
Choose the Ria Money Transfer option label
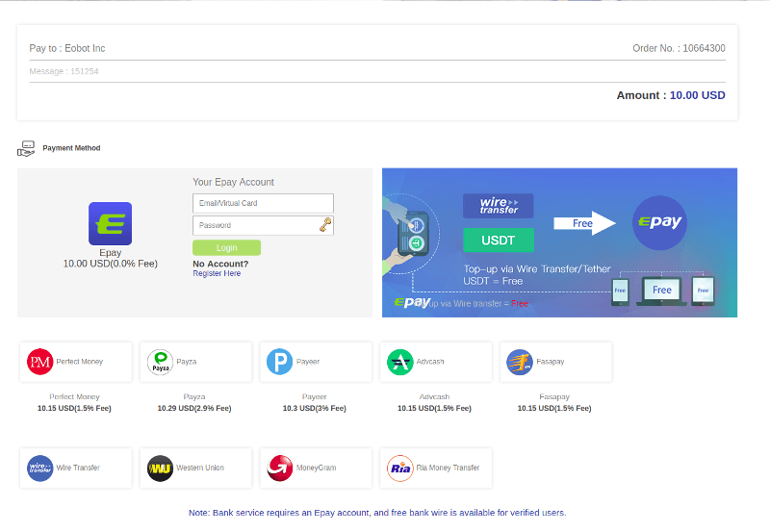pos(448,468)
